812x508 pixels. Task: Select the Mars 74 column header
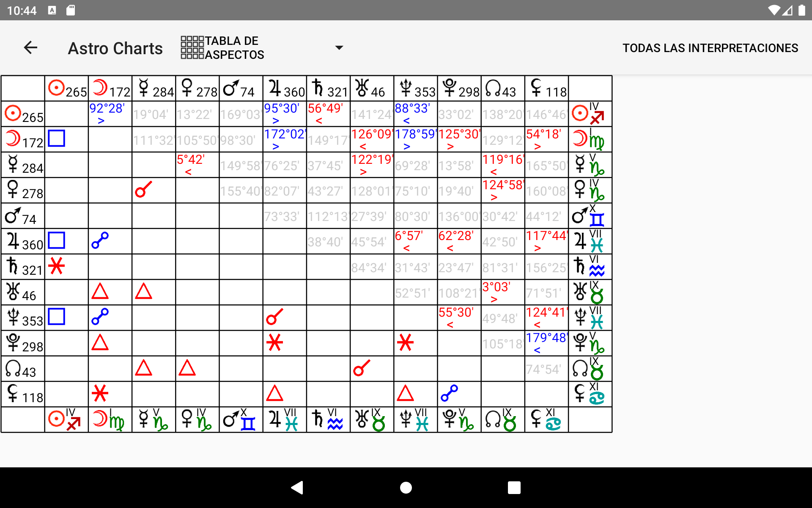[241, 88]
